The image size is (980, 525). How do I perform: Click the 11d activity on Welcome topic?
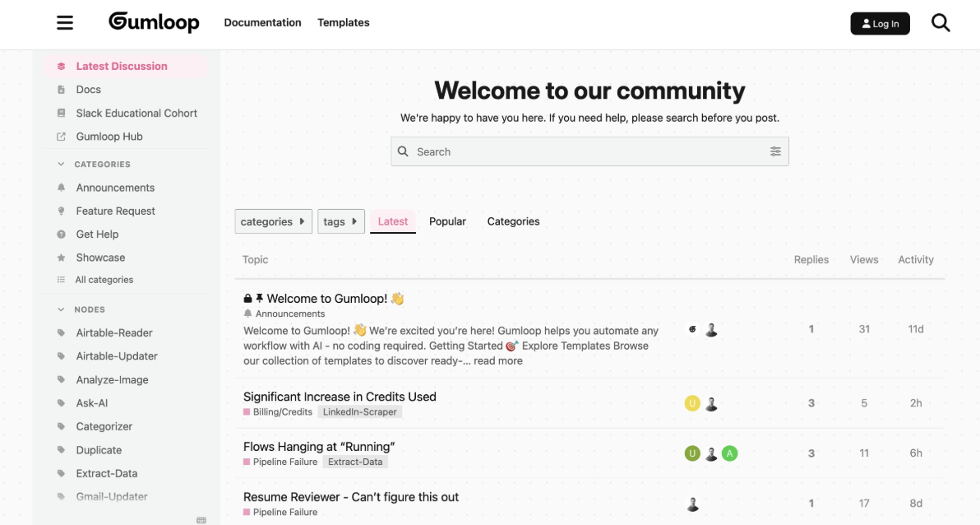pyautogui.click(x=916, y=329)
